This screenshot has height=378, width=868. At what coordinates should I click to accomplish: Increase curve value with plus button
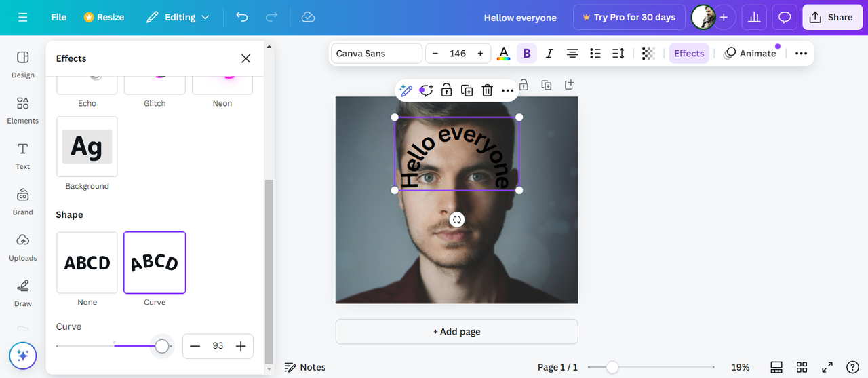tap(241, 346)
